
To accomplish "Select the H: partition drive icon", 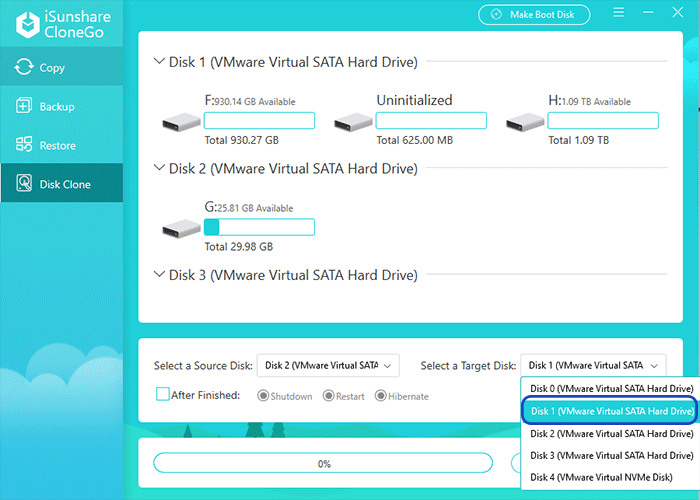I will pyautogui.click(x=525, y=122).
